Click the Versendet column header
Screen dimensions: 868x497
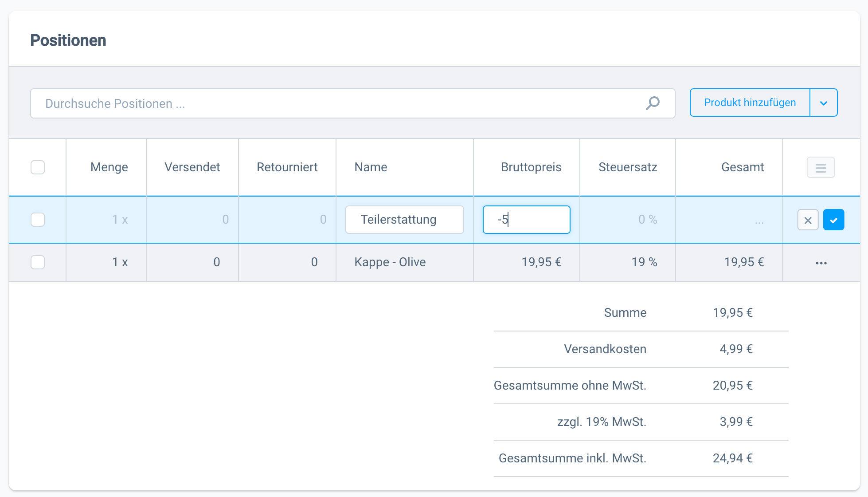point(192,167)
